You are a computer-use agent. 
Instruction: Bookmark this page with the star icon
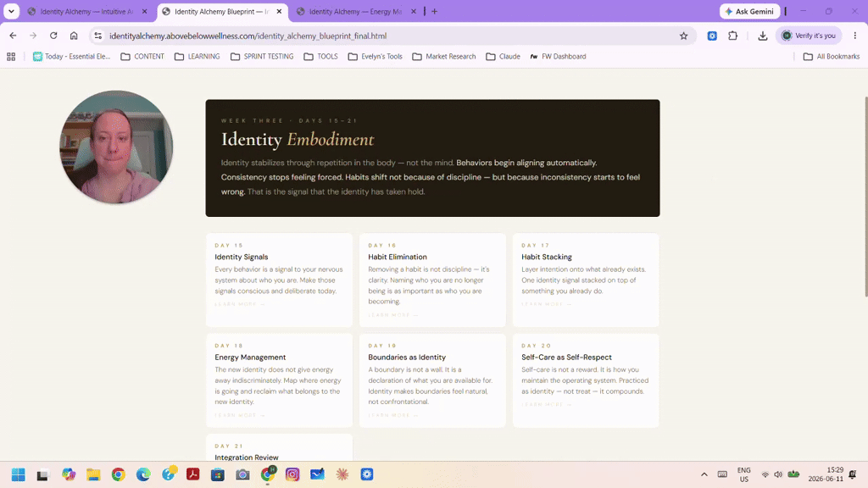tap(684, 36)
